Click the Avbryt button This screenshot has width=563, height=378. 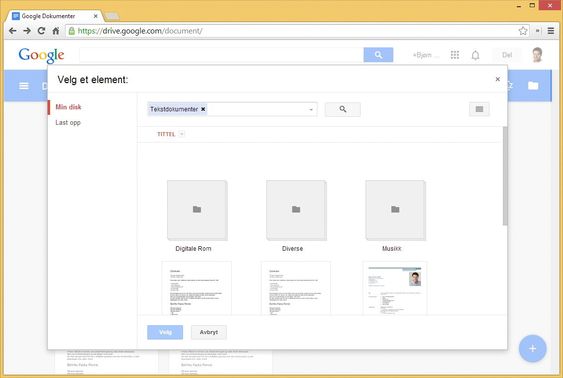pyautogui.click(x=209, y=332)
